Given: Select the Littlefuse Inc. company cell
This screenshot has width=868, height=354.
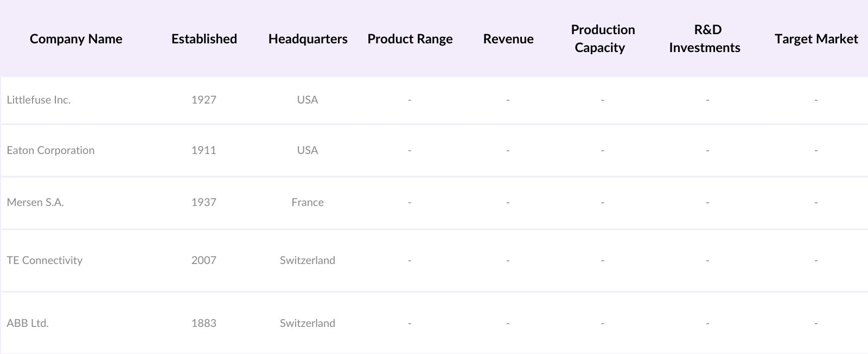Looking at the screenshot, I should pos(39,100).
